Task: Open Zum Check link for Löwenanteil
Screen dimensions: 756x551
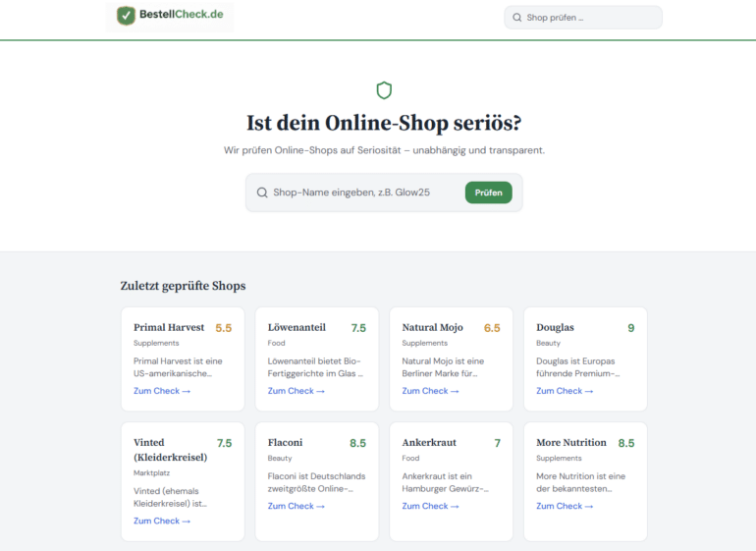Action: (296, 391)
